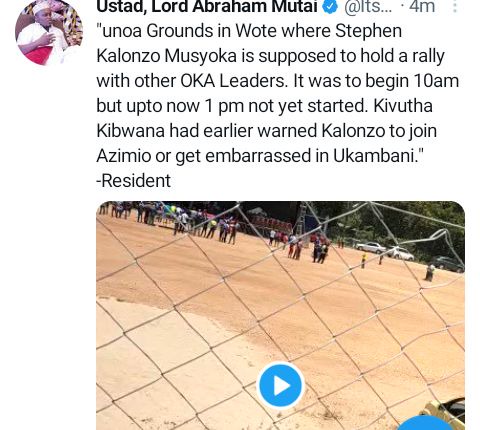Open the 4m timestamp link
Screen dimensions: 480x430
click(422, 7)
